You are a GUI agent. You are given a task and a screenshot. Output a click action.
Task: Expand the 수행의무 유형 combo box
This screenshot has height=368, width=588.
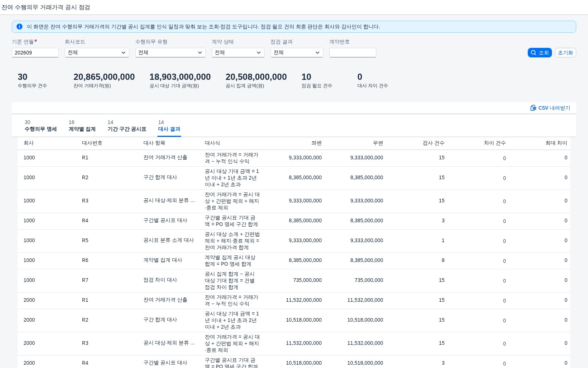171,53
